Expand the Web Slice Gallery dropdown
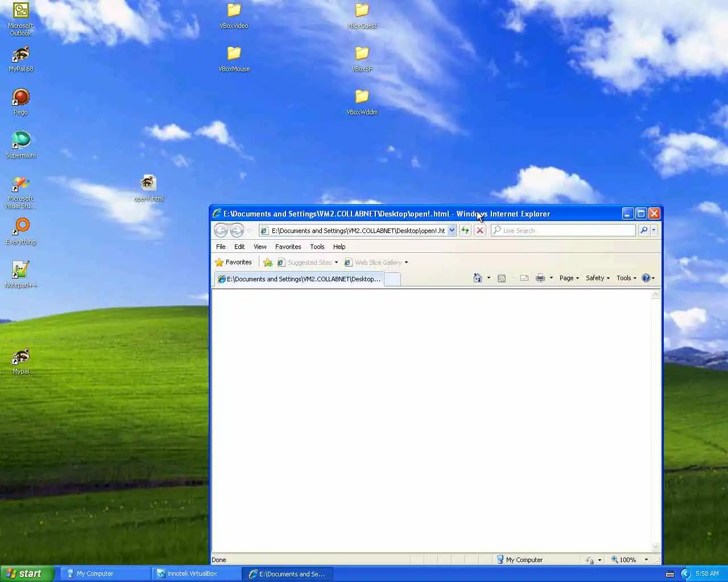This screenshot has height=582, width=728. [406, 263]
